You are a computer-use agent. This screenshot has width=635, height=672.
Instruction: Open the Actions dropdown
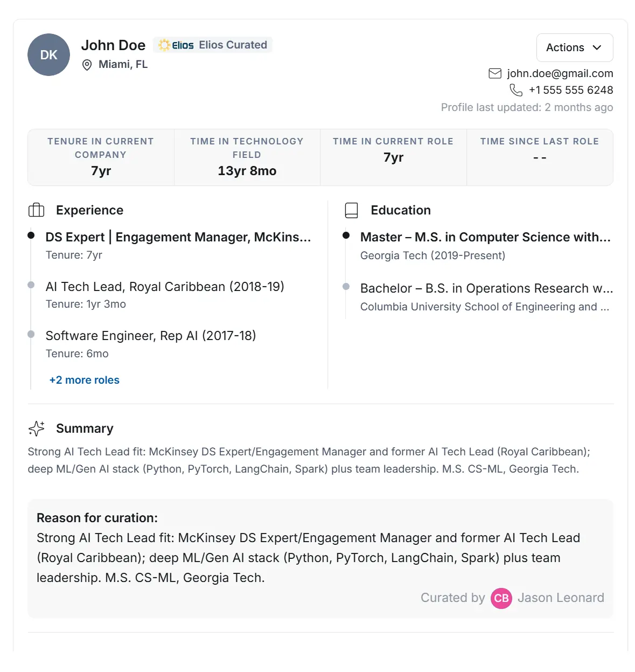(575, 47)
